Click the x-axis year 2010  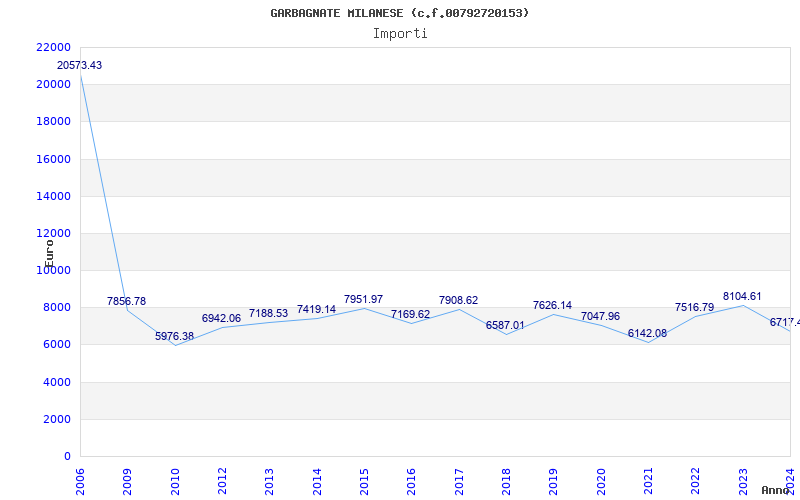pyautogui.click(x=174, y=482)
